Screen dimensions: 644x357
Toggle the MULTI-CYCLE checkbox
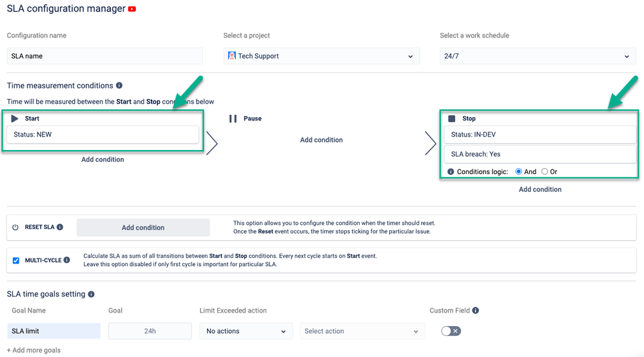[x=16, y=260]
